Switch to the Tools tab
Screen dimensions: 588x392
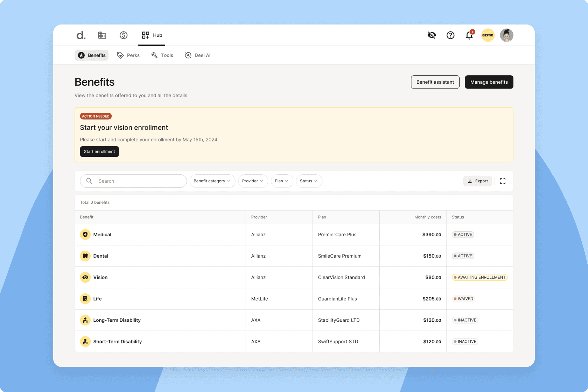tap(162, 55)
